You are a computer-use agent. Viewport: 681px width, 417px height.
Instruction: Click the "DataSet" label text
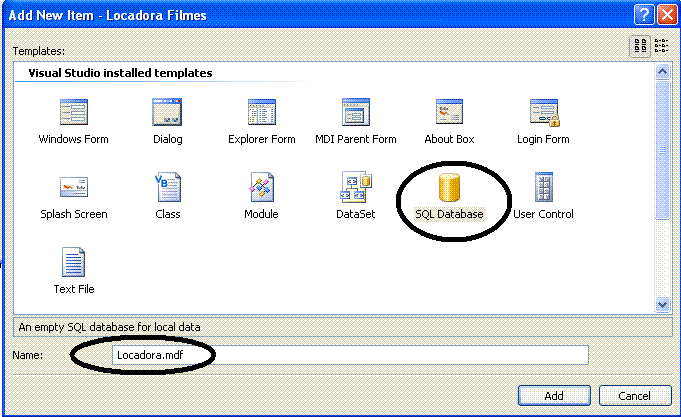tap(356, 214)
